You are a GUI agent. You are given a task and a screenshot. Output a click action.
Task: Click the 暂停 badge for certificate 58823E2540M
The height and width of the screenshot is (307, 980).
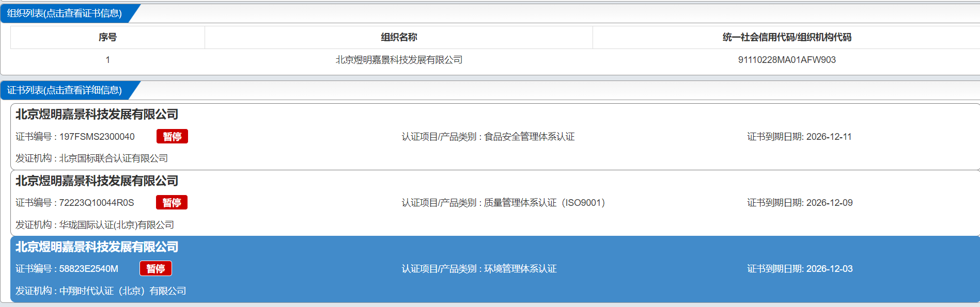click(x=155, y=268)
